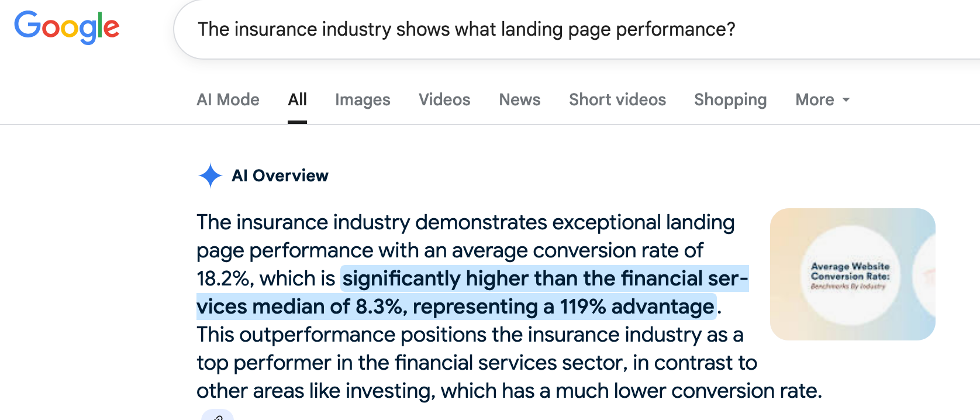Go to the Videos tab
Image resolution: width=980 pixels, height=420 pixels.
[444, 99]
